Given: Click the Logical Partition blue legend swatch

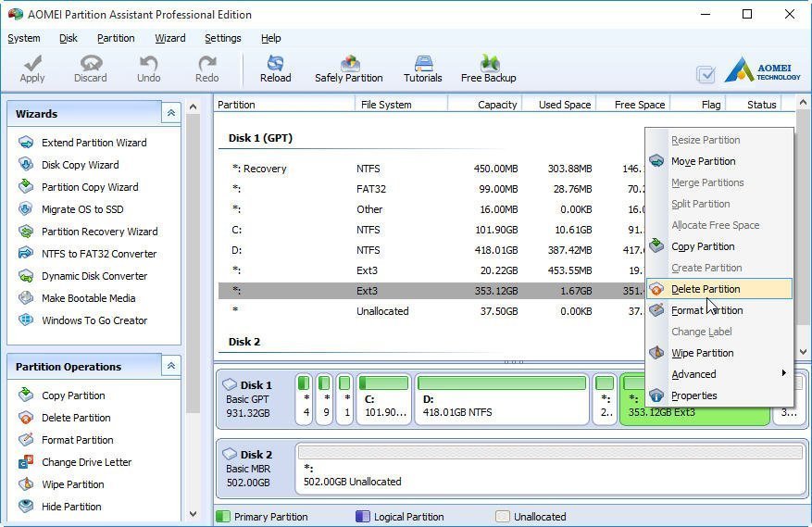Looking at the screenshot, I should 363,516.
